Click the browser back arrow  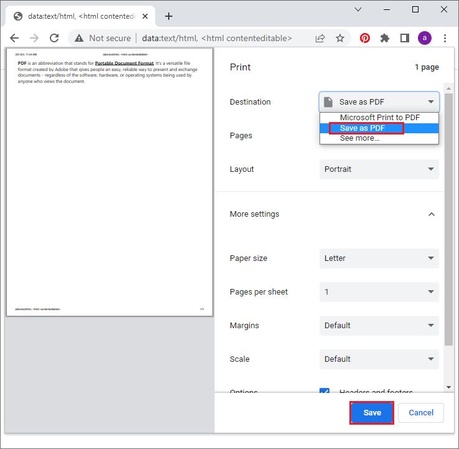click(14, 38)
